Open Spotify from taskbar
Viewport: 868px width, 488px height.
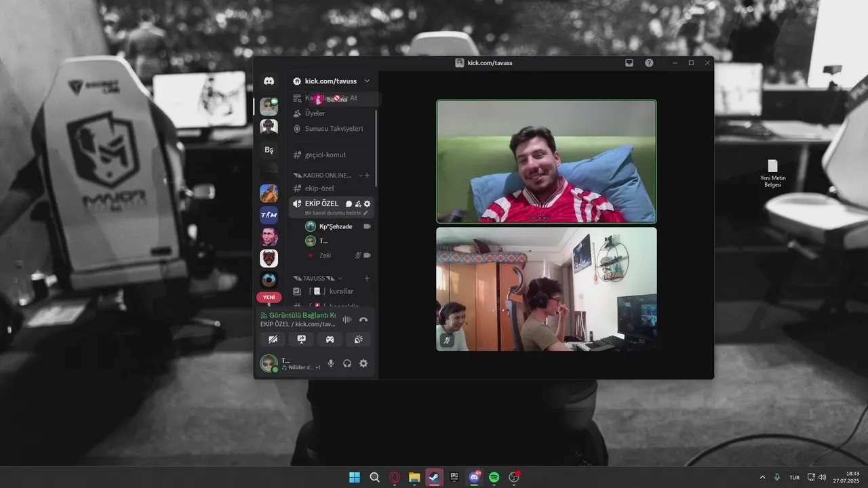coord(494,477)
